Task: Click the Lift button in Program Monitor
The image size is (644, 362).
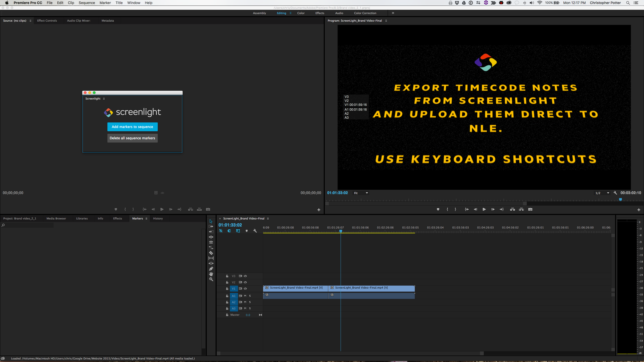Action: coord(512,209)
